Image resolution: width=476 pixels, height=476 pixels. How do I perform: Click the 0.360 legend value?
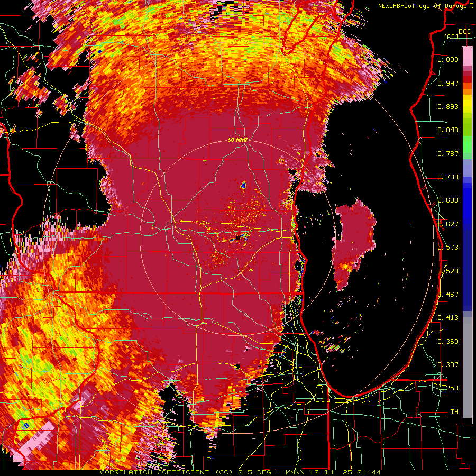pos(448,342)
